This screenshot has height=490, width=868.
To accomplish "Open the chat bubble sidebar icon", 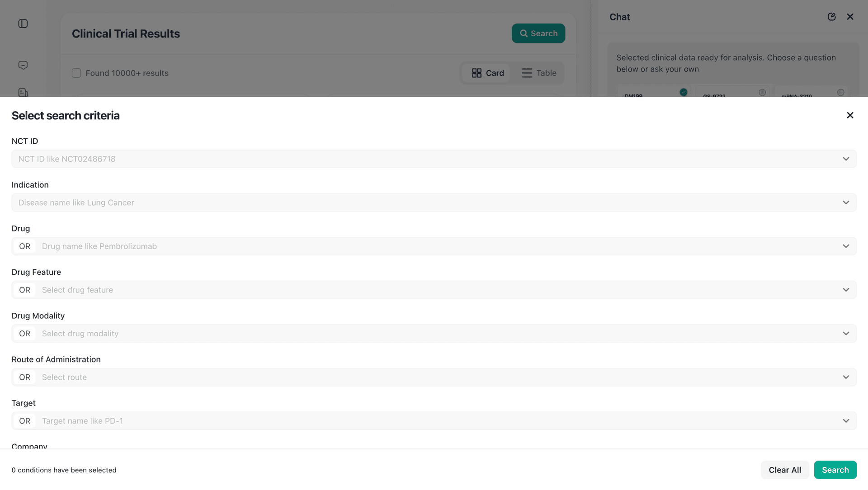I will [x=23, y=65].
